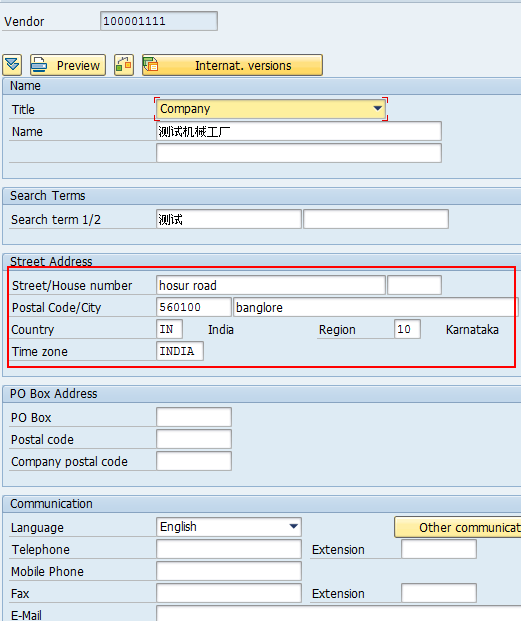
Task: Click the Name field with Chinese text
Action: 299,131
